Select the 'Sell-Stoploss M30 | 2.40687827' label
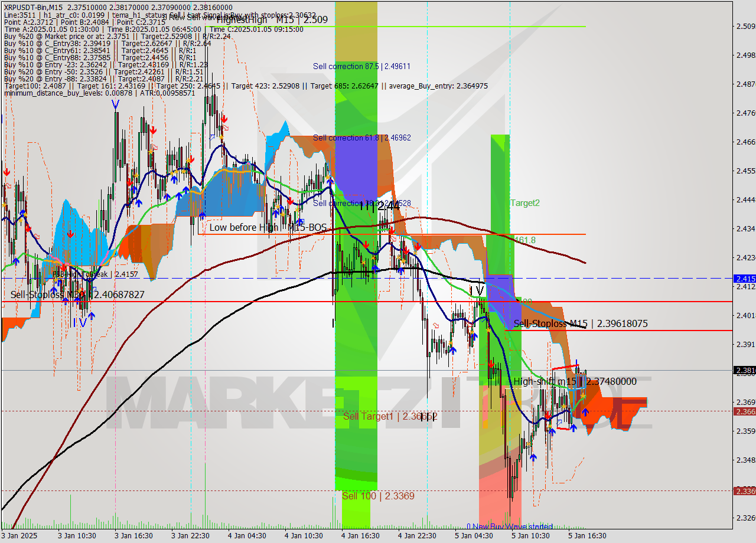This screenshot has width=756, height=543. [77, 295]
